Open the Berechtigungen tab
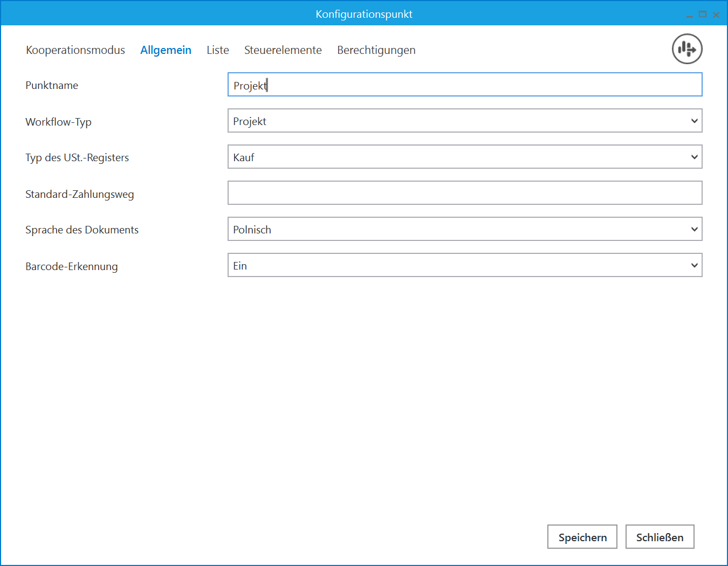This screenshot has width=728, height=566. [376, 50]
